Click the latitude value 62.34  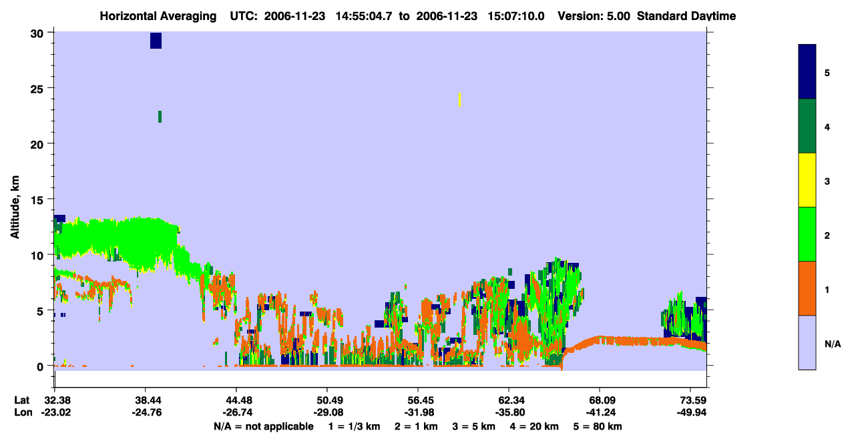tap(509, 400)
